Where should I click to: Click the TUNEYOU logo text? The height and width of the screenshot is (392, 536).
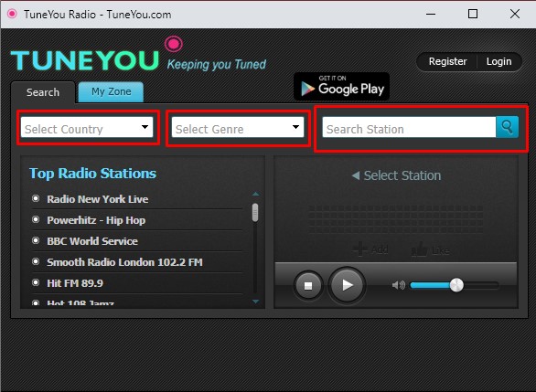click(84, 60)
